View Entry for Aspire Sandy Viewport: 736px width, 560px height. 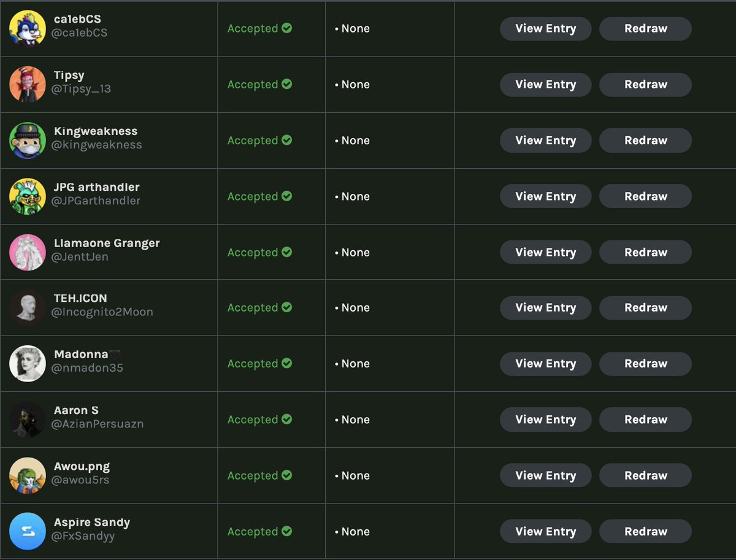pos(546,531)
